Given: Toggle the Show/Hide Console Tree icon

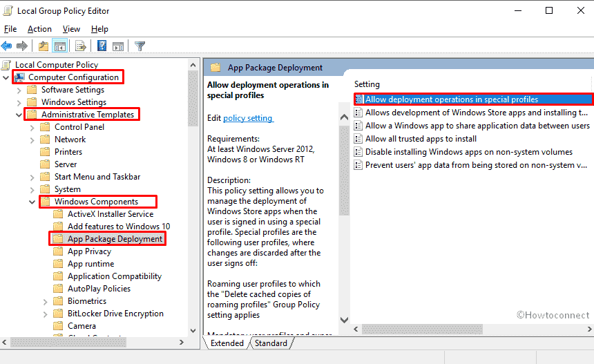Looking at the screenshot, I should [60, 46].
